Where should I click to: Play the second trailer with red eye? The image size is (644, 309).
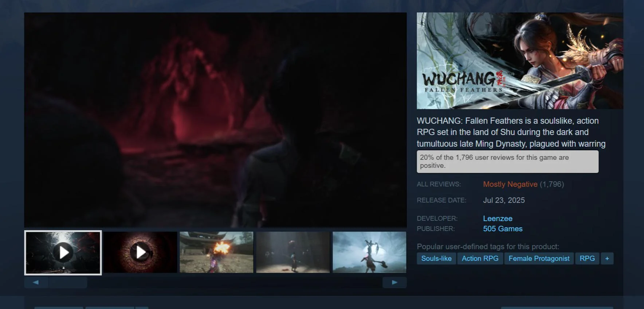[140, 252]
